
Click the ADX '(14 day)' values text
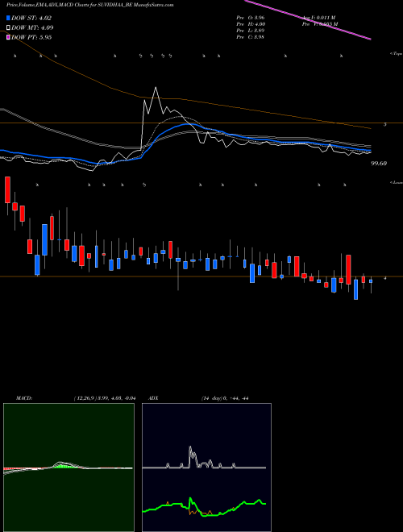tap(225, 398)
